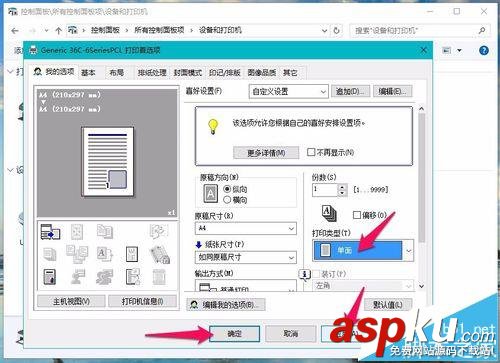Screen dimensions: 500x363
Task: Click the view options icon in Control Panel toolbar
Action: 447,51
